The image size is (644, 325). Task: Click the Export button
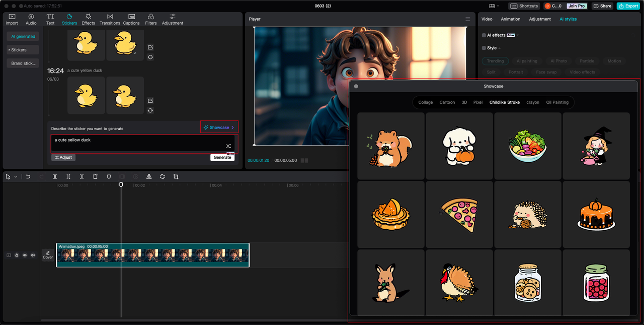click(x=629, y=6)
